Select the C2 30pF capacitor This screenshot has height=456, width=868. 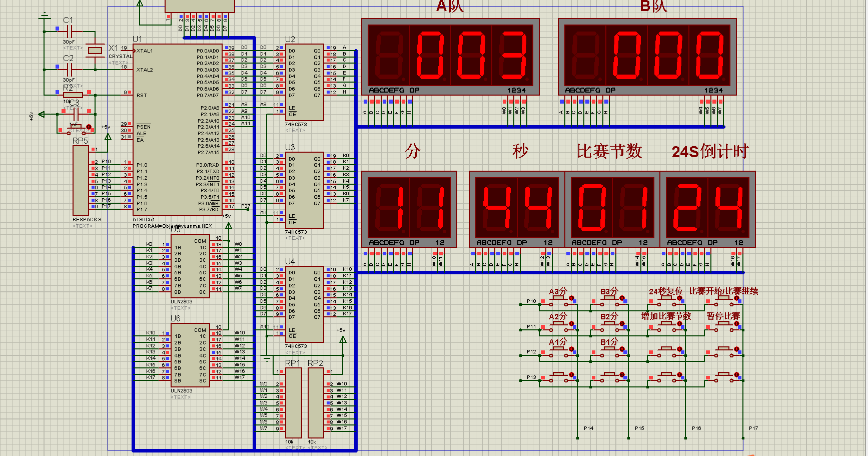point(70,70)
